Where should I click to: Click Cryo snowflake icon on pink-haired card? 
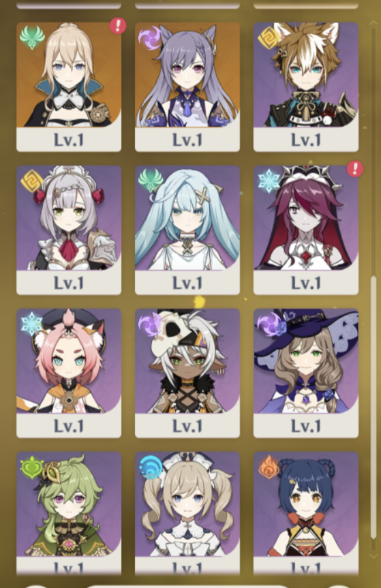[x=31, y=323]
